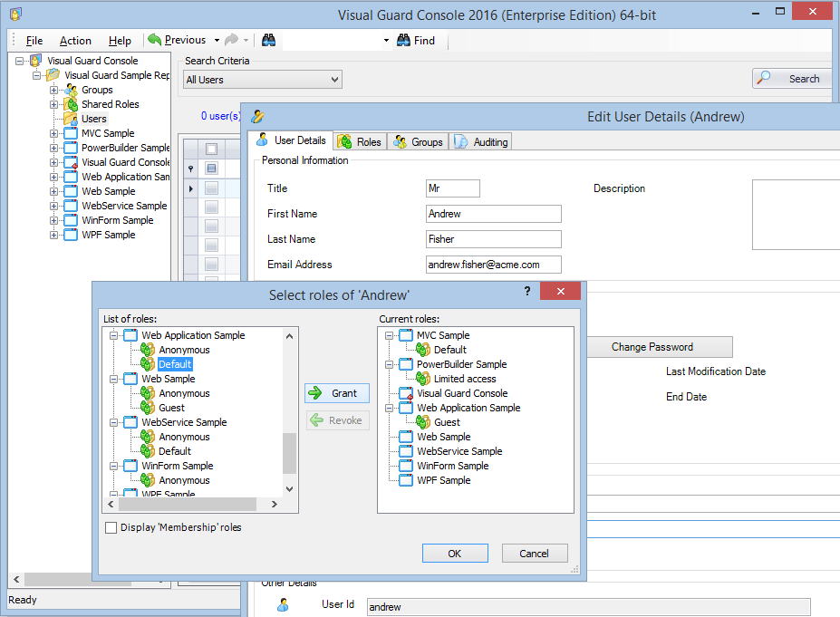Collapse the Web Application Sample tree node
The width and height of the screenshot is (840, 617).
coord(114,335)
